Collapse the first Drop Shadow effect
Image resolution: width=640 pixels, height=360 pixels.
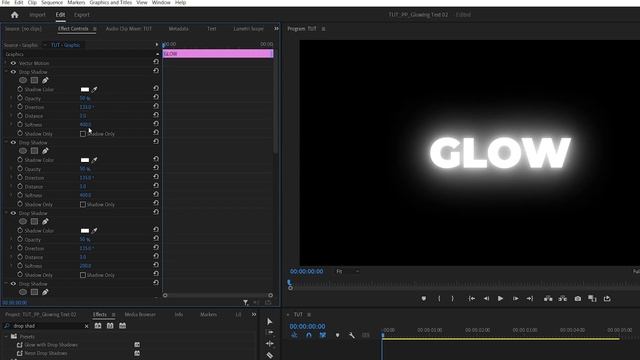pyautogui.click(x=6, y=72)
